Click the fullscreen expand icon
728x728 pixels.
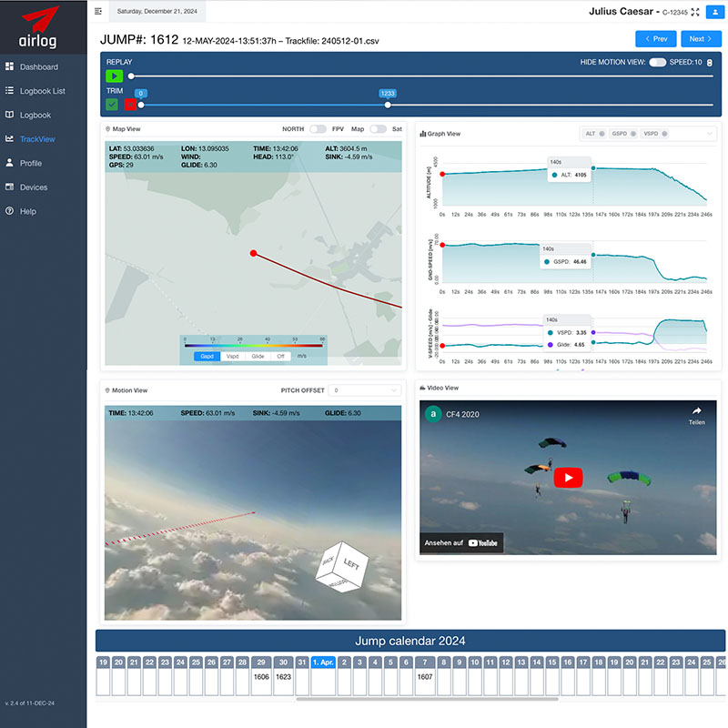tap(696, 12)
